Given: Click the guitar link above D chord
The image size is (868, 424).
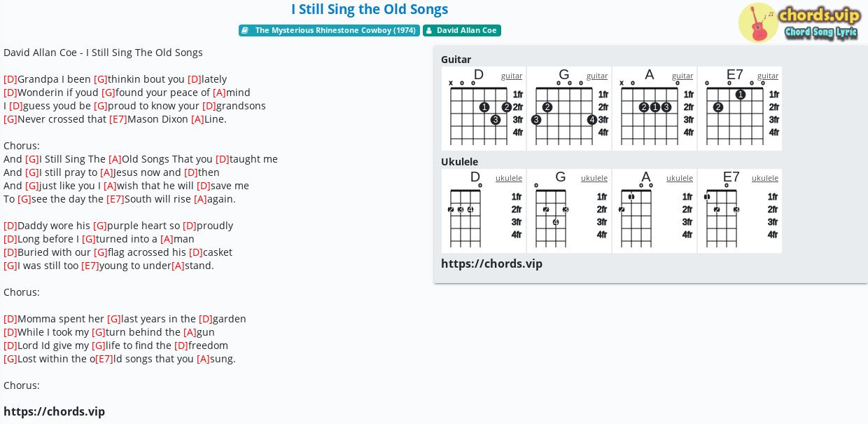Looking at the screenshot, I should pos(512,76).
